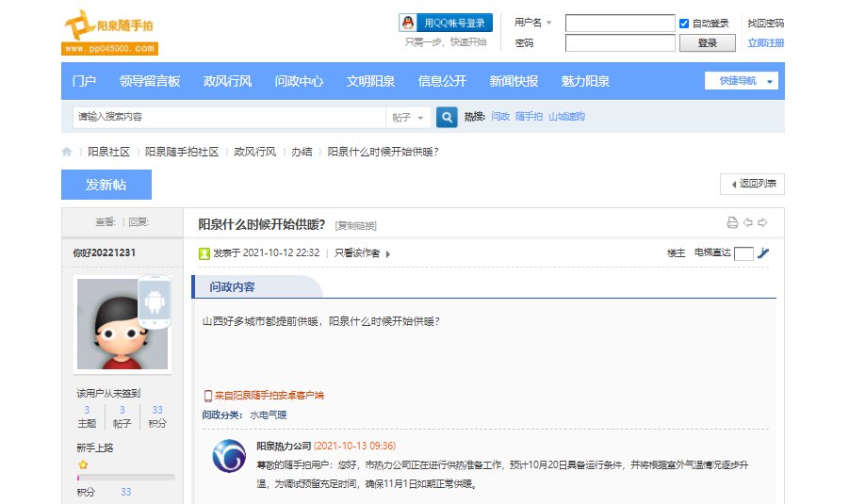The image size is (849, 504).
Task: Click the 用QQ帐号登录 button
Action: tap(445, 23)
